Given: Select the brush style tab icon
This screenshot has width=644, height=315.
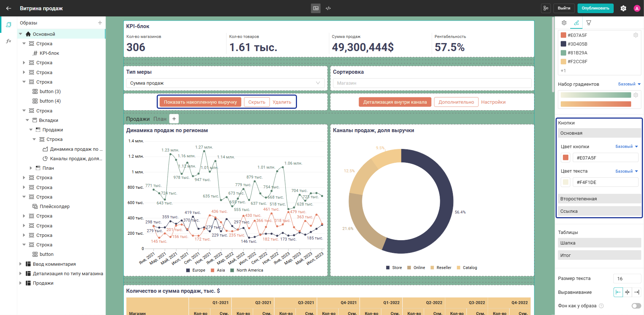Looking at the screenshot, I should [576, 23].
